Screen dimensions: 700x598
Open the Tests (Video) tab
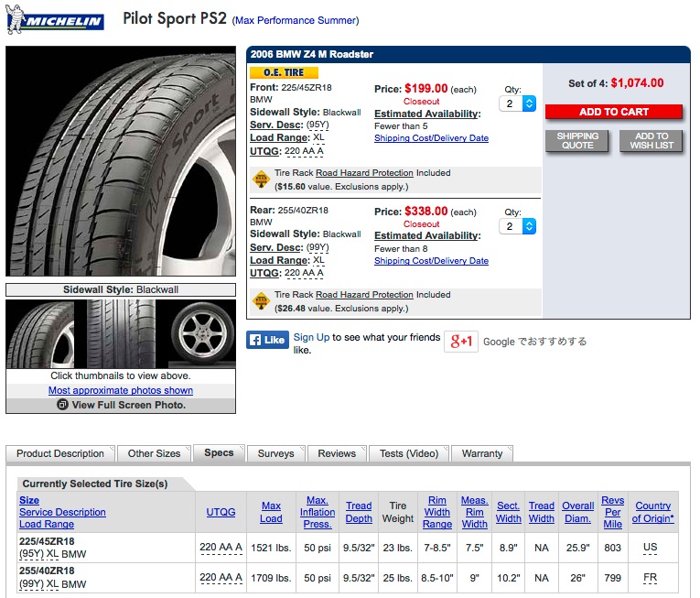coord(409,453)
